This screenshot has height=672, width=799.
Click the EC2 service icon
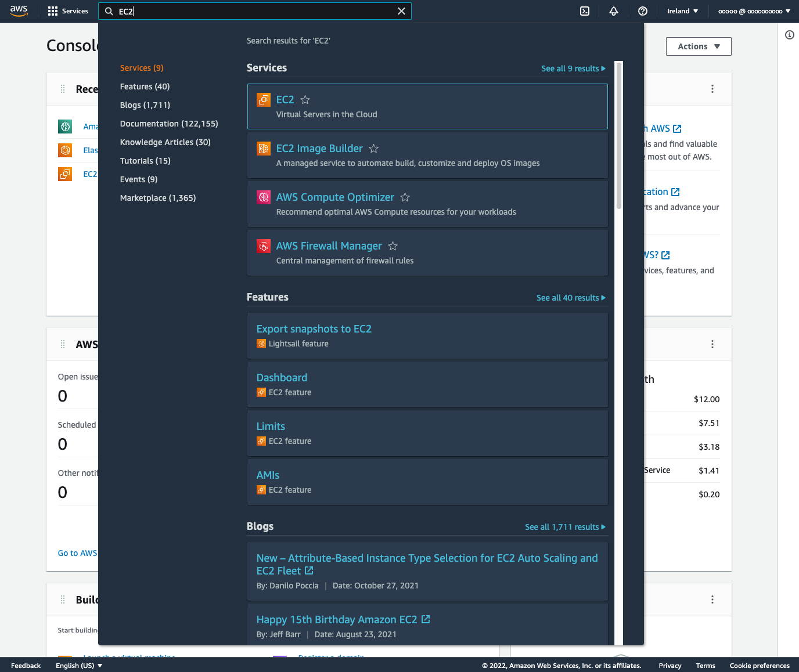coord(264,99)
